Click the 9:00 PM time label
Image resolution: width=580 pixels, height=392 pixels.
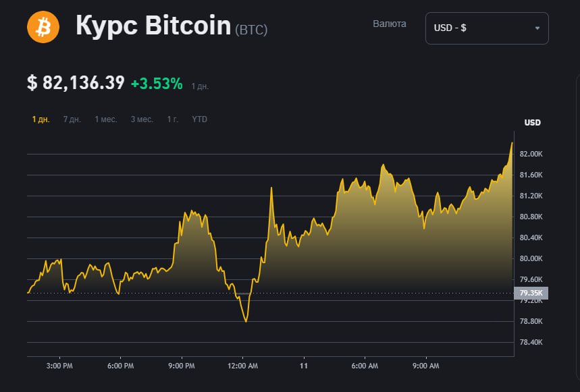tap(182, 366)
